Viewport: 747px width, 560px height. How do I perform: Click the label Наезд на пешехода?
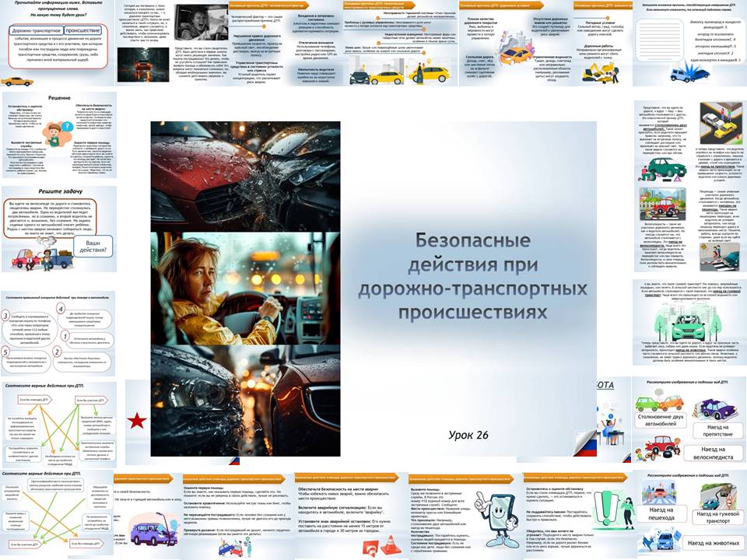coord(661,513)
